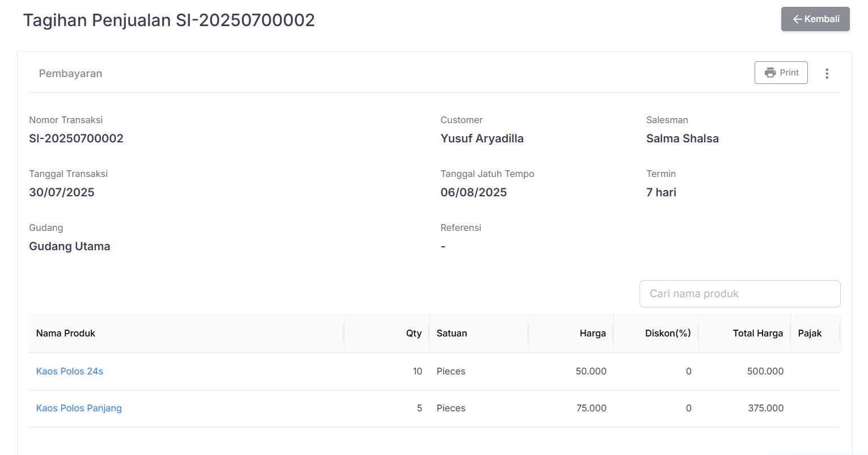Click the Total Harga column header
The height and width of the screenshot is (455, 868).
pyautogui.click(x=758, y=333)
